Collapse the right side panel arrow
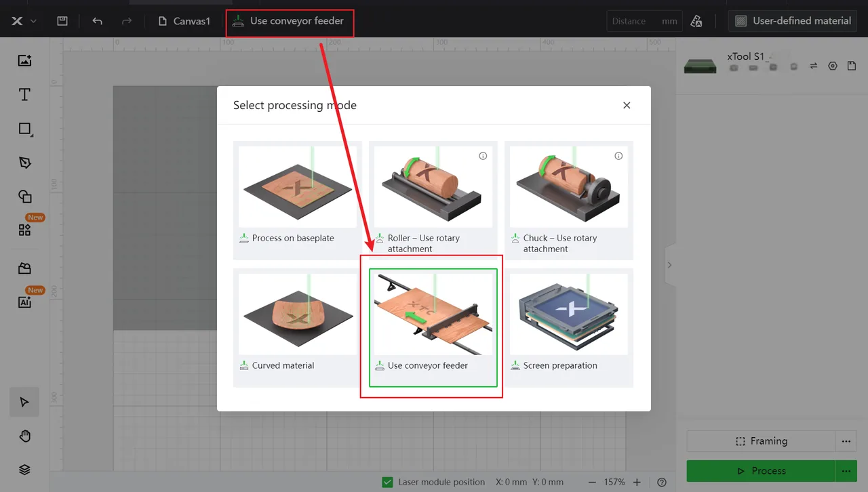This screenshot has height=492, width=868. point(670,265)
